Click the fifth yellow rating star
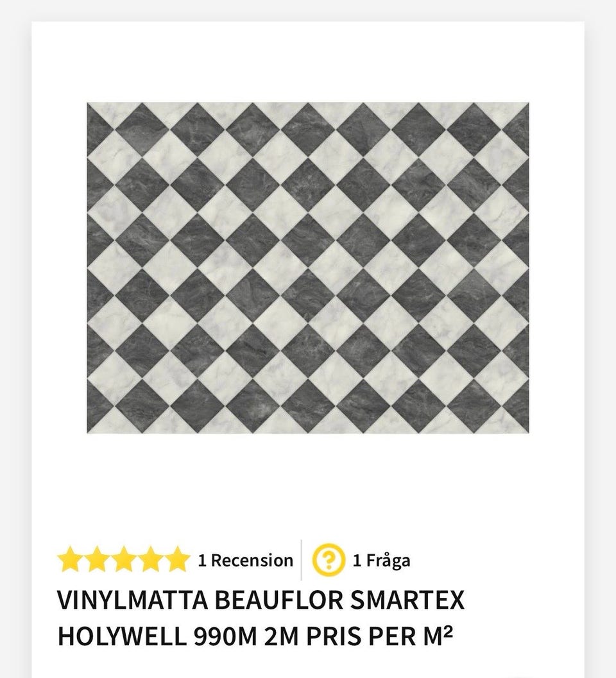The height and width of the screenshot is (678, 616). (x=177, y=559)
